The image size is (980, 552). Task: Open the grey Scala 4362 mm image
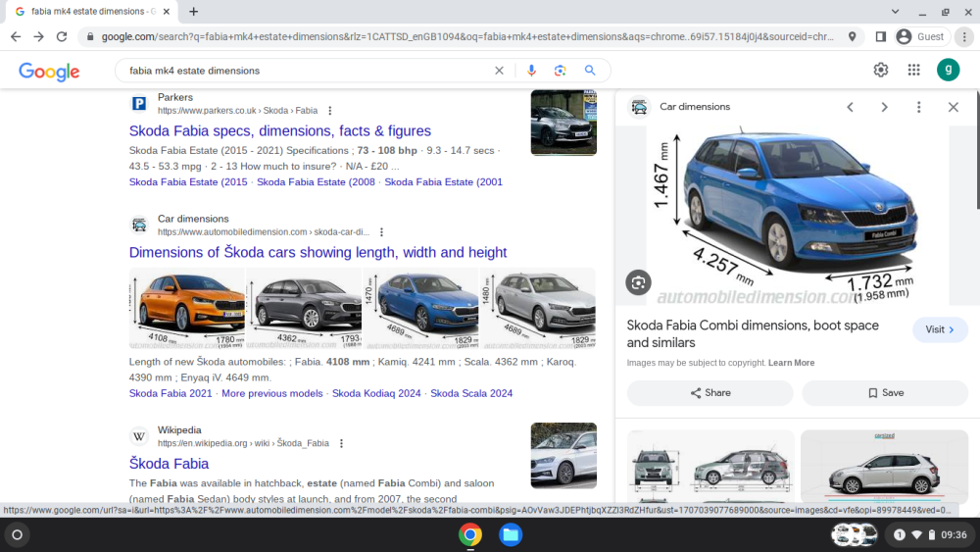pos(304,308)
